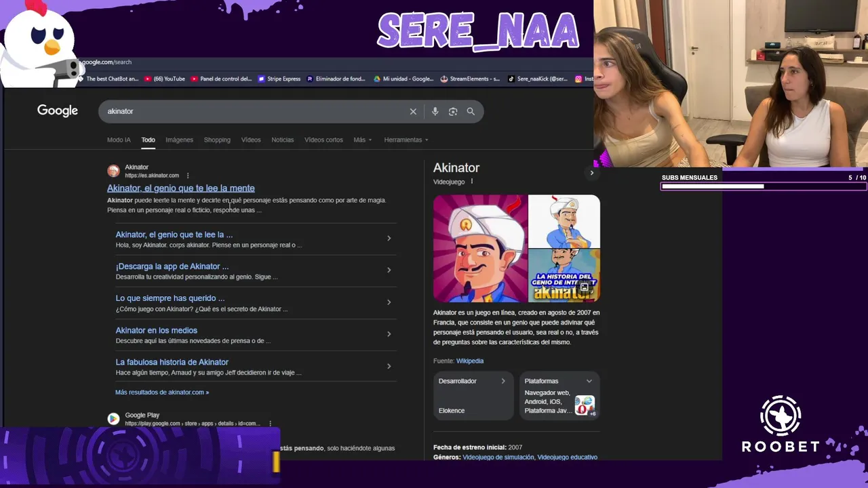Switch to the Noticias tab
Viewport: 868px width, 488px height.
point(283,140)
